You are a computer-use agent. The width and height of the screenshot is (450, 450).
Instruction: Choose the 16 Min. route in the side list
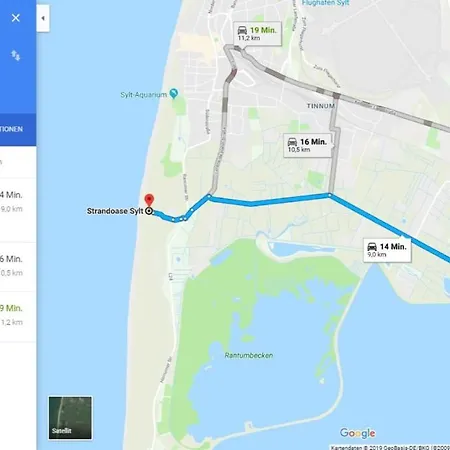pyautogui.click(x=18, y=267)
